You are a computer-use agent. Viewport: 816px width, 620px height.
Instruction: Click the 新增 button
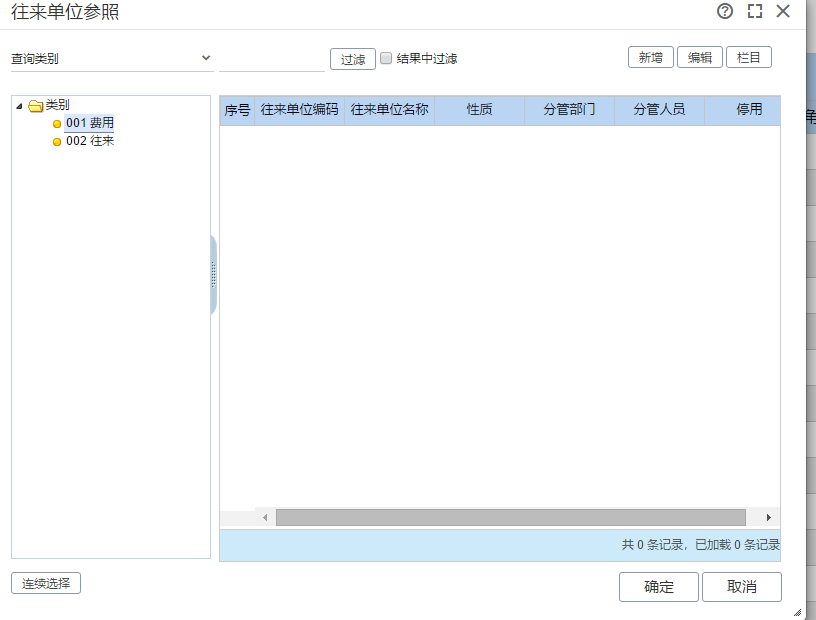pyautogui.click(x=651, y=57)
